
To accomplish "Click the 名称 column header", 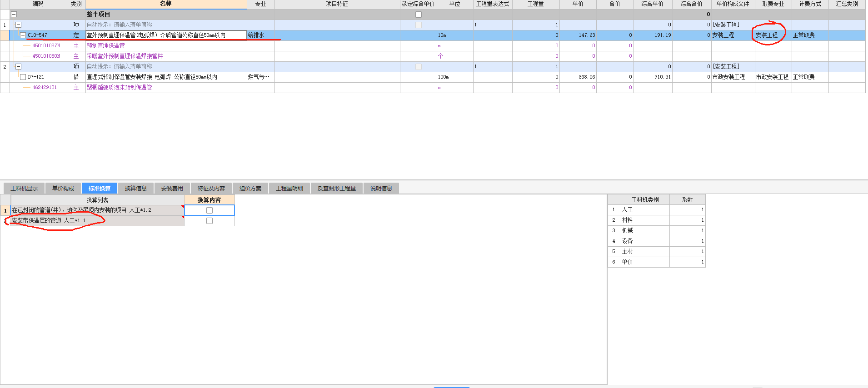I will [166, 4].
